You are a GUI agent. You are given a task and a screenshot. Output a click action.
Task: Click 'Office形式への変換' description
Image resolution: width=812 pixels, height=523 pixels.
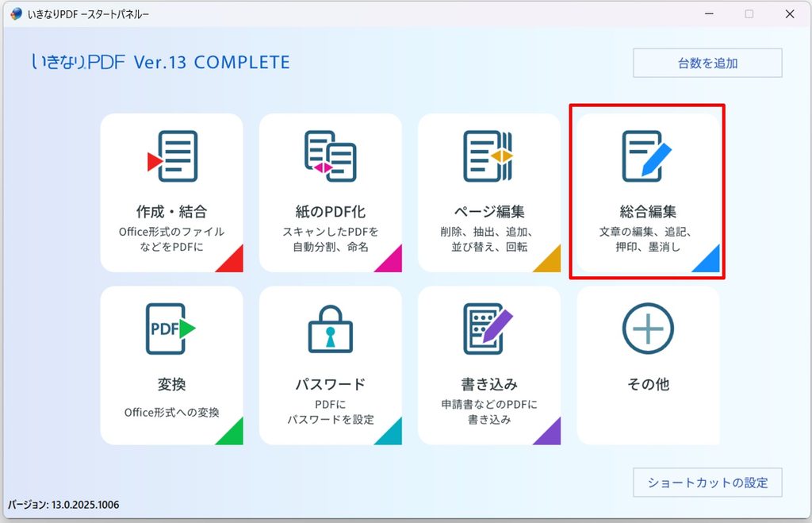click(x=171, y=412)
